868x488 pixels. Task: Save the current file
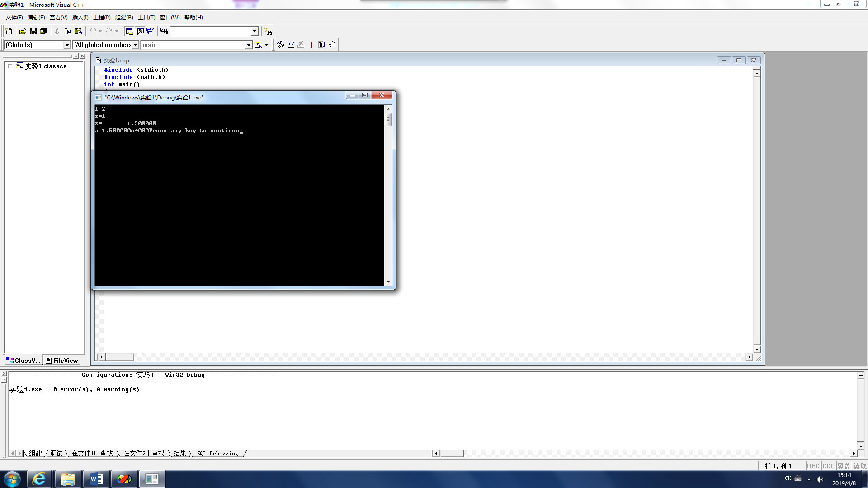pos(33,31)
